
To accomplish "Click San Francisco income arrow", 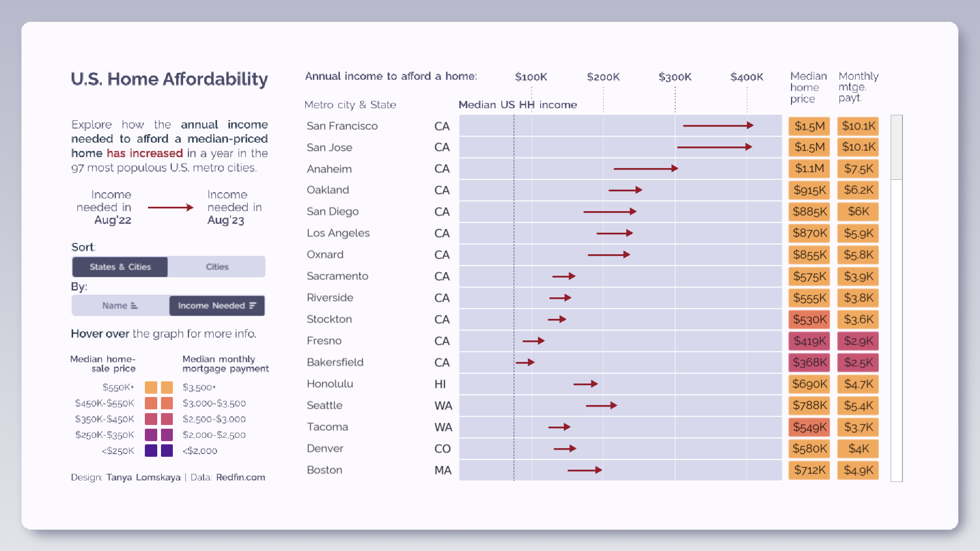I will pyautogui.click(x=718, y=125).
